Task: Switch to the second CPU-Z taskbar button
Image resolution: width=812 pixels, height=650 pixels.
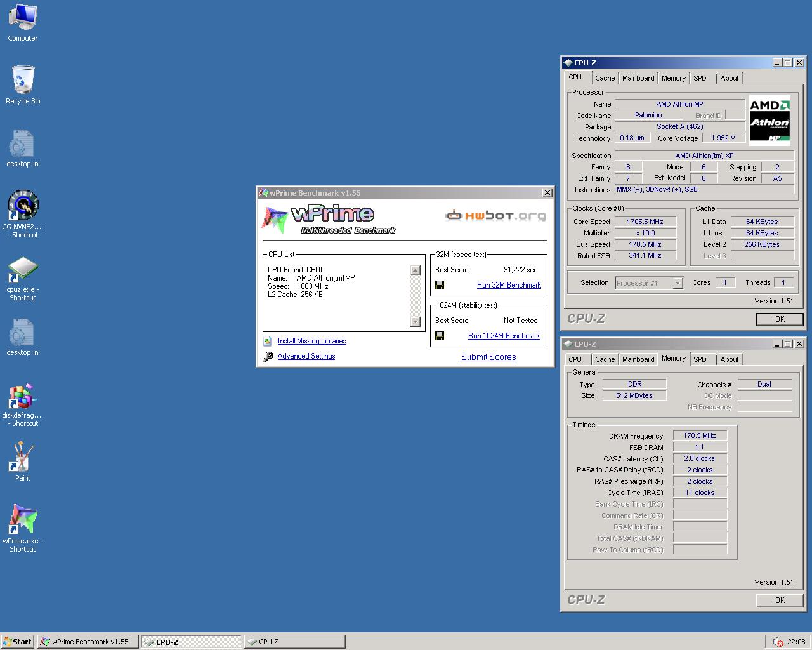Action: pyautogui.click(x=294, y=642)
